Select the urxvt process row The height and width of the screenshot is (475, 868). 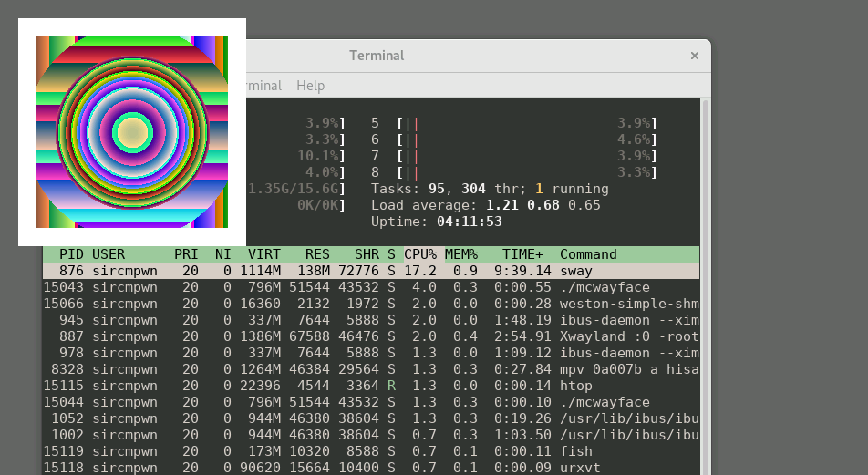click(365, 468)
